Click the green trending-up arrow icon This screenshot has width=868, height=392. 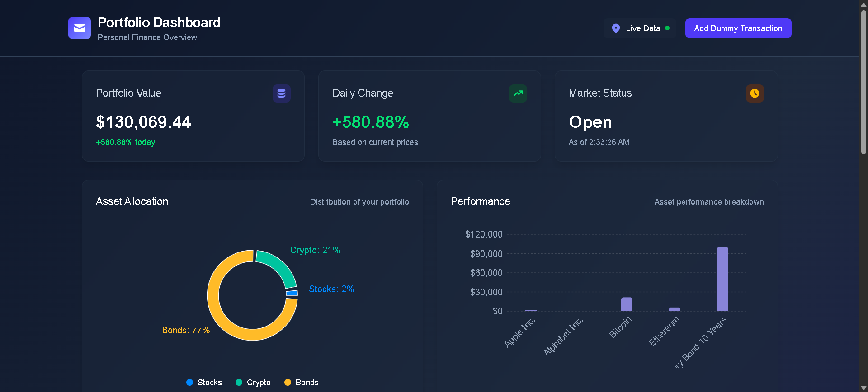(x=518, y=93)
